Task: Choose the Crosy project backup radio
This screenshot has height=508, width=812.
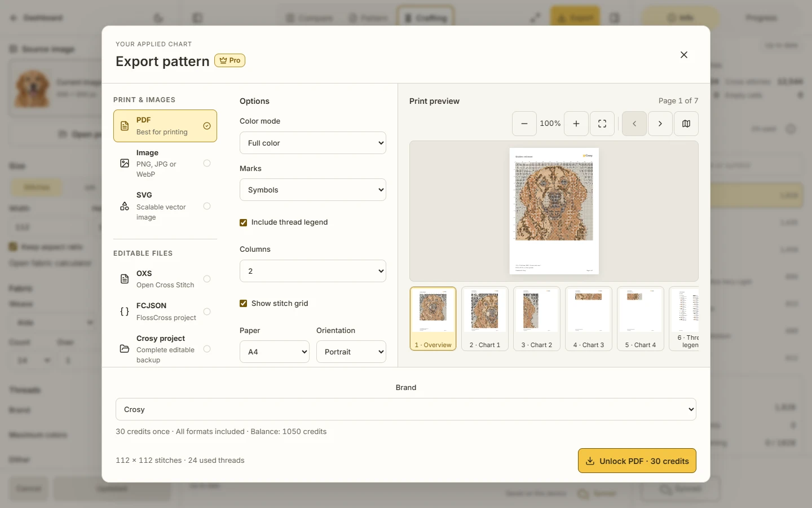Action: 207,349
